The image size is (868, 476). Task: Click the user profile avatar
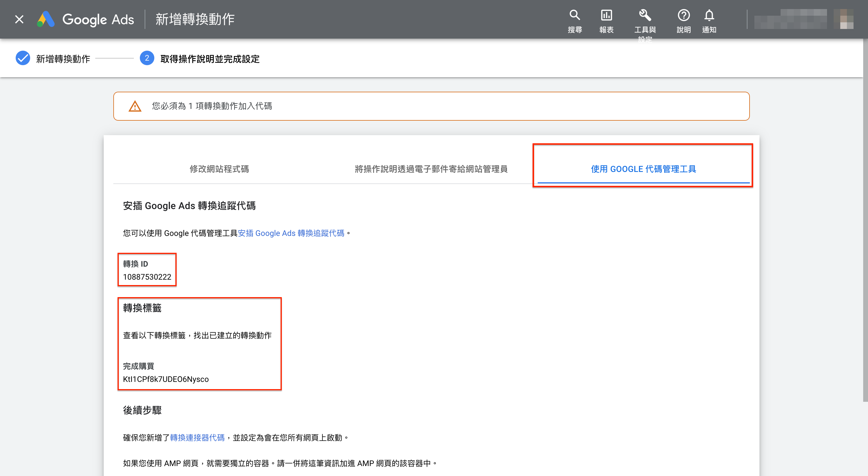(843, 19)
